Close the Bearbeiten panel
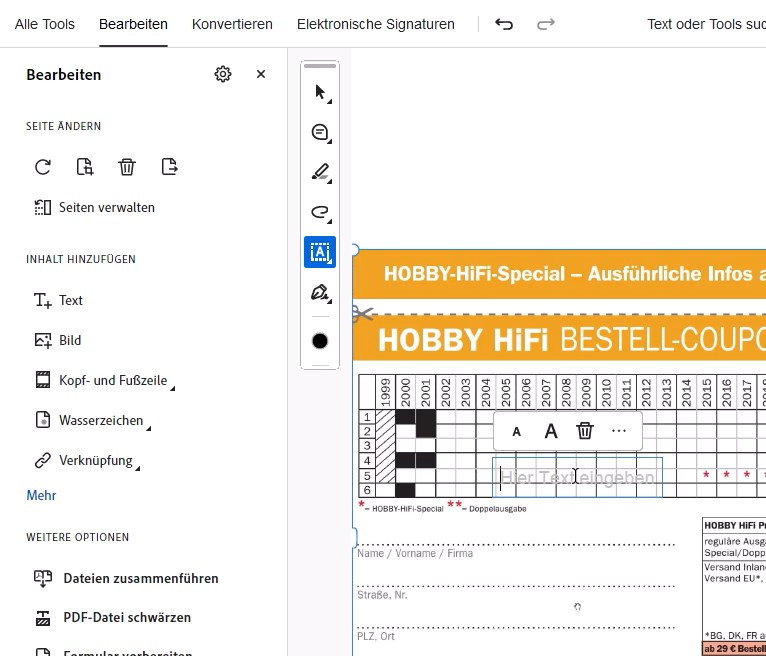The image size is (766, 656). (x=261, y=74)
